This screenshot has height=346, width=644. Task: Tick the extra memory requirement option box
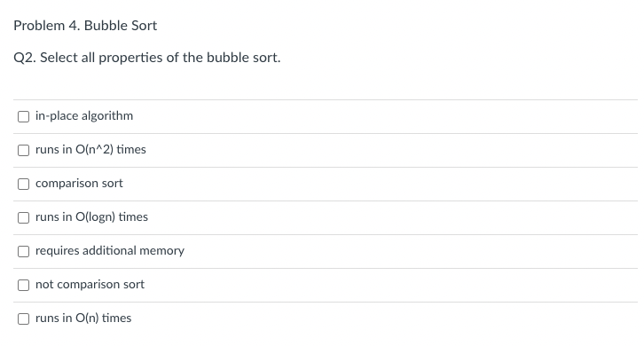[23, 251]
